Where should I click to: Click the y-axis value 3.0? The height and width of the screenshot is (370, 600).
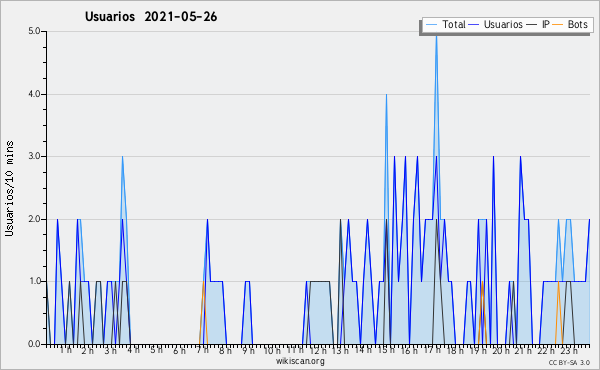click(34, 156)
